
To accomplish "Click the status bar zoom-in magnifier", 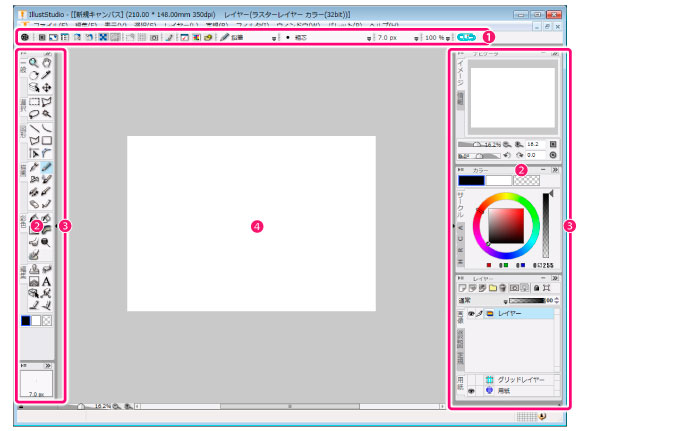I will [x=128, y=406].
